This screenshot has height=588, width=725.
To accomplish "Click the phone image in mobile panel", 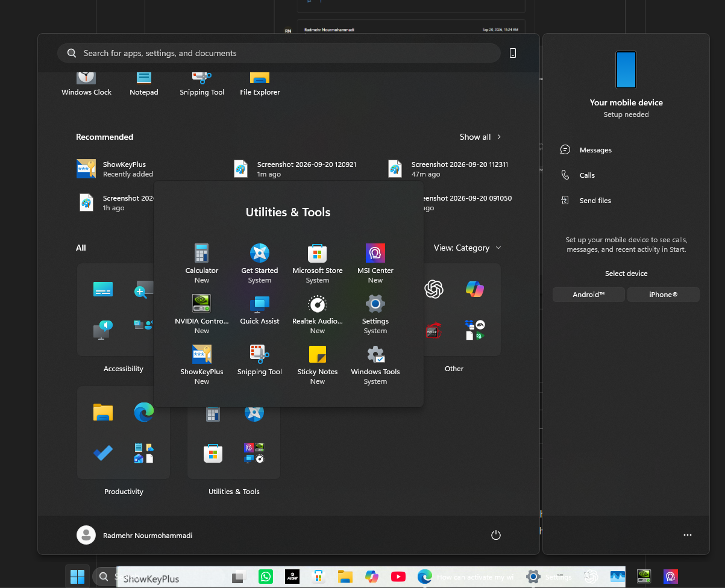I will [626, 70].
